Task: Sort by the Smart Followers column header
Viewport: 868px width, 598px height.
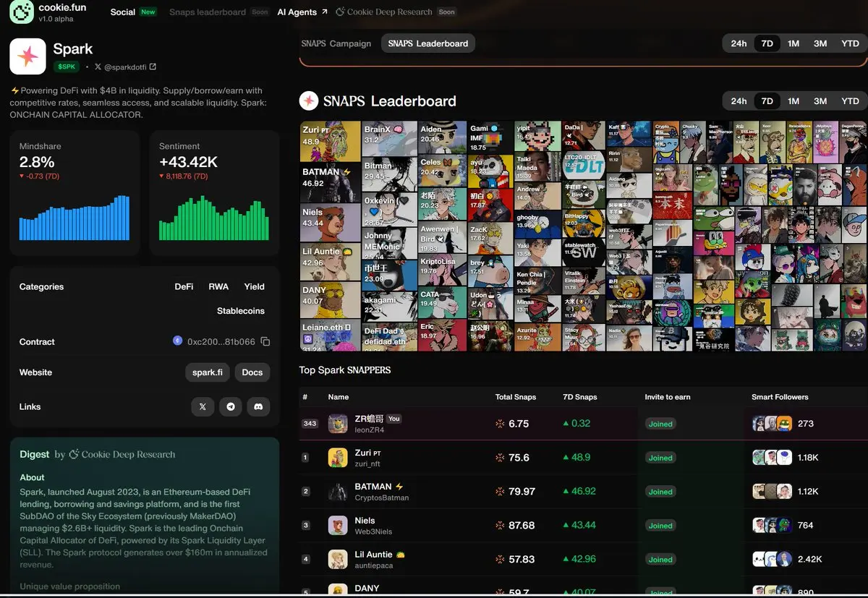Action: (x=780, y=397)
